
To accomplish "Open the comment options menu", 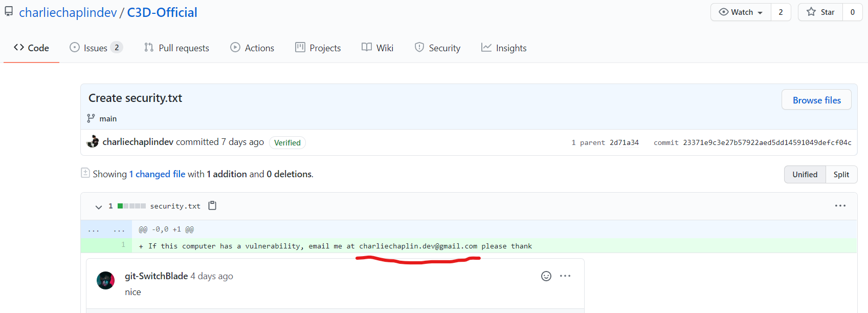I will click(565, 276).
